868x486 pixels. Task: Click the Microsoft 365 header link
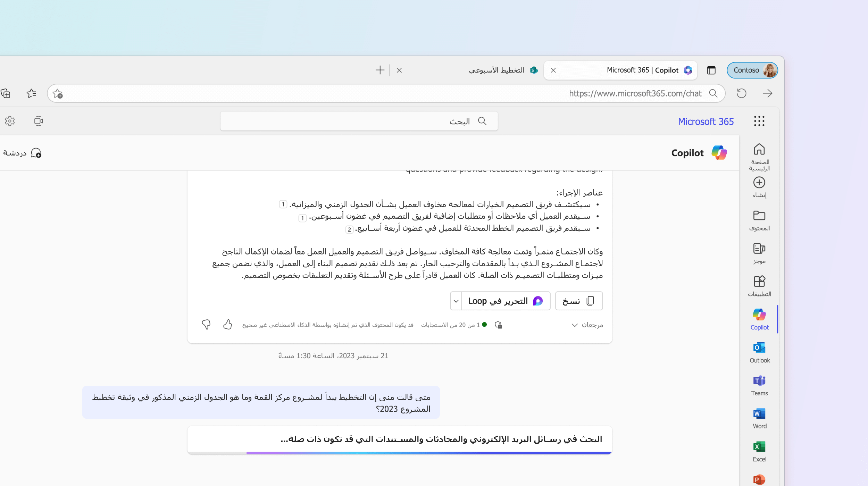tap(706, 121)
